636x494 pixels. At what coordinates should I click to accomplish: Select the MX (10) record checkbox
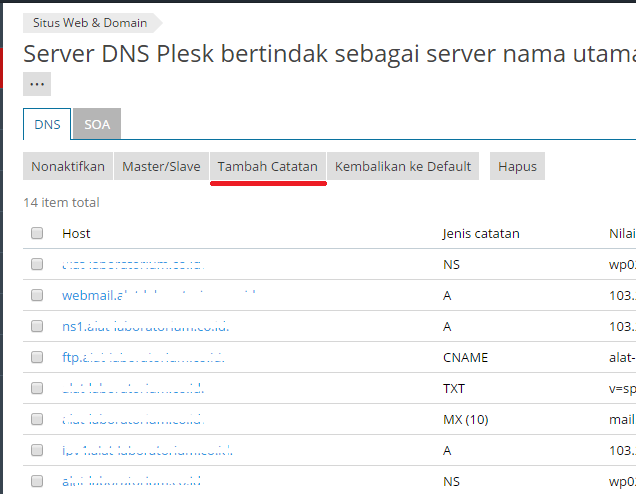tap(37, 419)
